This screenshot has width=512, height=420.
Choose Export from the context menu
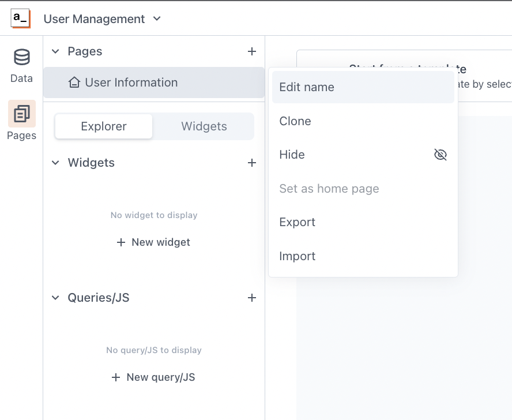click(x=363, y=222)
